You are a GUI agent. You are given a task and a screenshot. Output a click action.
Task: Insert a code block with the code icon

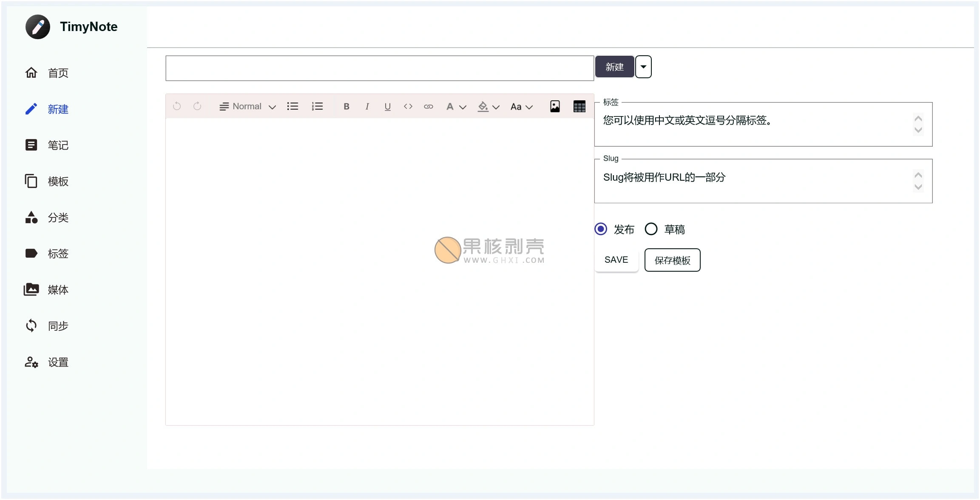(x=408, y=107)
